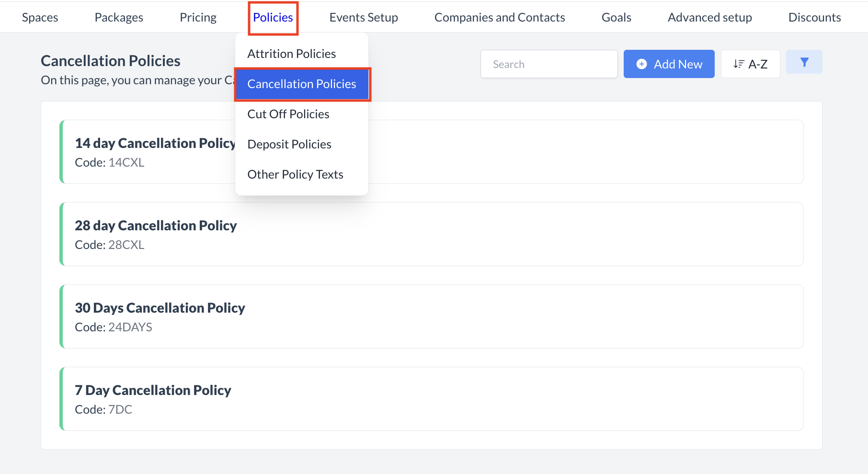Open Other Policy Texts
The height and width of the screenshot is (474, 868).
coord(295,174)
